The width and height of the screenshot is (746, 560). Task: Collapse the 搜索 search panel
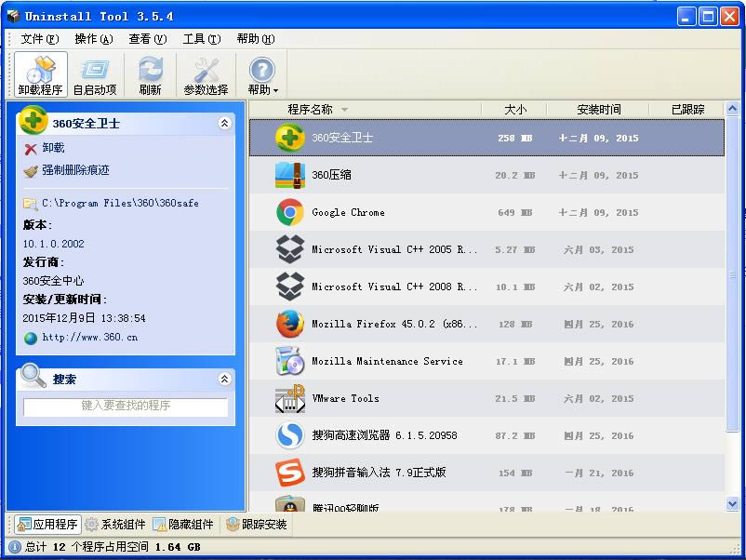(224, 379)
